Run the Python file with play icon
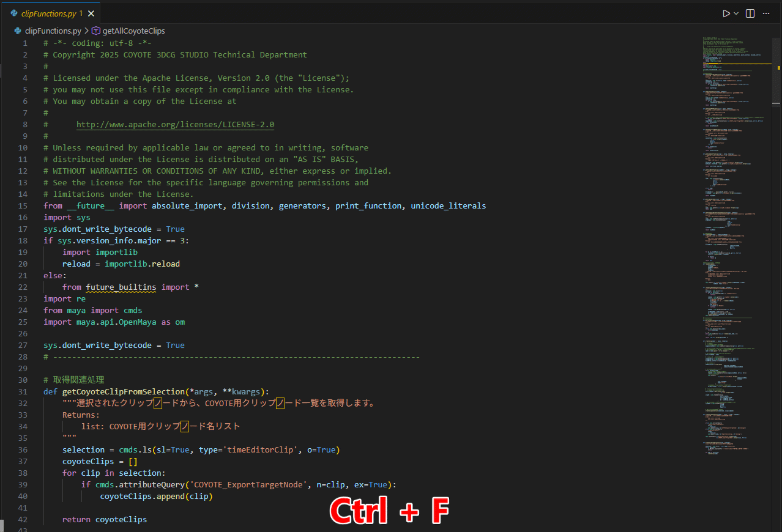782x532 pixels. pos(726,13)
